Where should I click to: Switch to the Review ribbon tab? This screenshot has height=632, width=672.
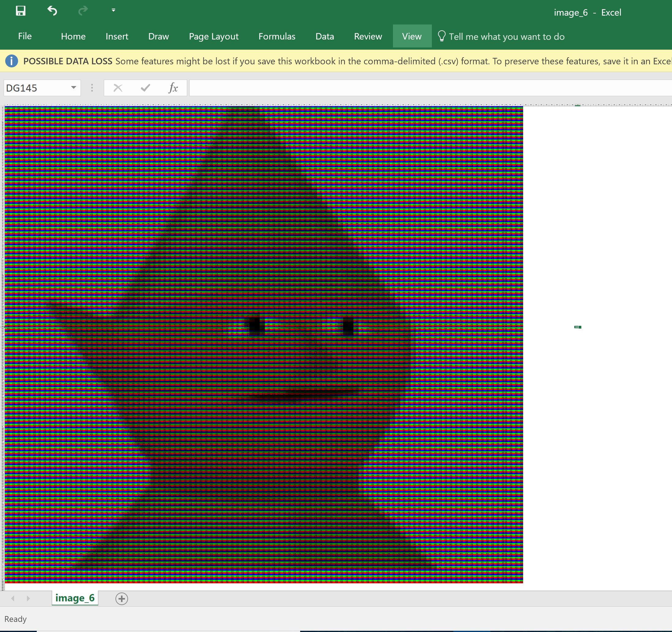tap(368, 36)
